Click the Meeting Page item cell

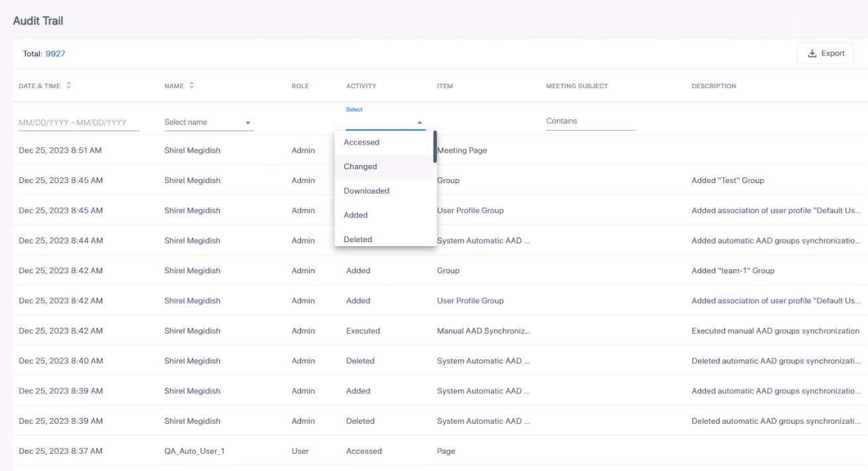463,151
